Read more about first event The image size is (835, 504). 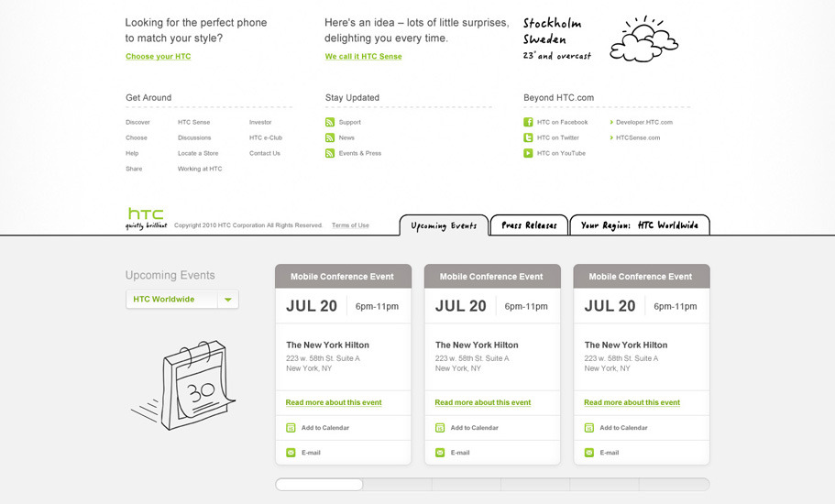(334, 402)
